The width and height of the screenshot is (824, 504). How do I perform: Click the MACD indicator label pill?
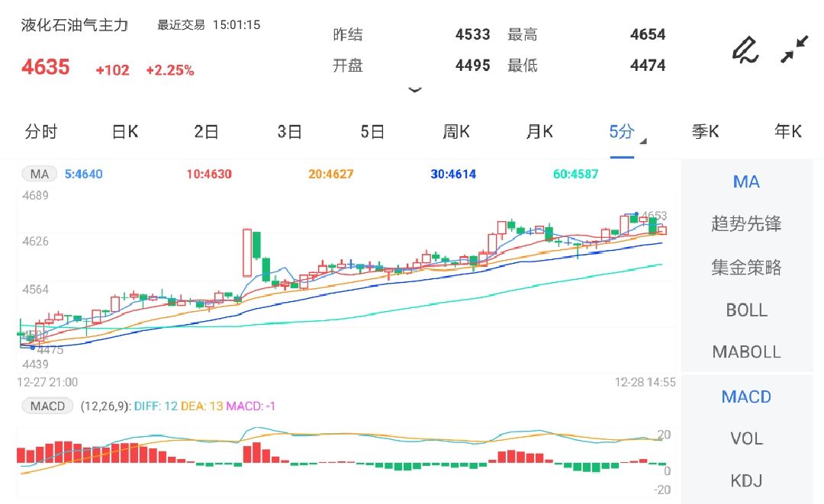[x=47, y=406]
